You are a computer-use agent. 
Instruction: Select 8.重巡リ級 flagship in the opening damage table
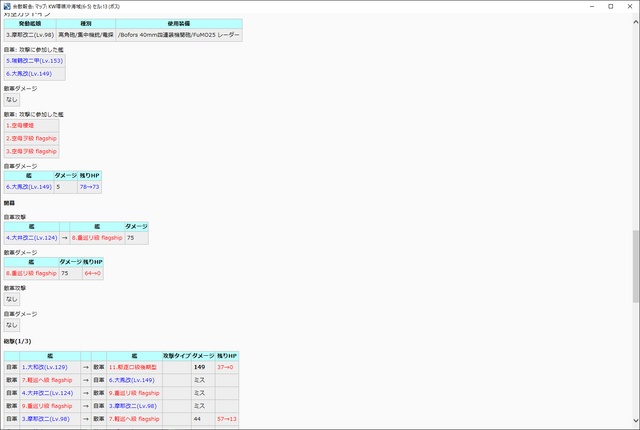point(31,273)
